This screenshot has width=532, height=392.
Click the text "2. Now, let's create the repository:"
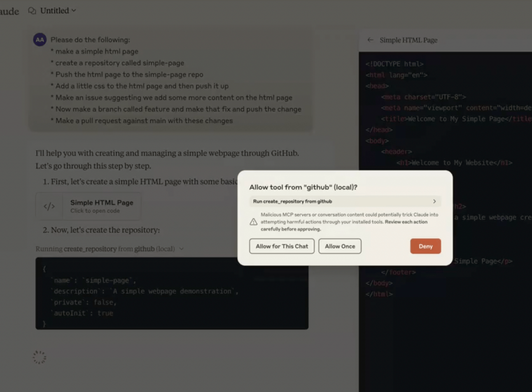pyautogui.click(x=101, y=230)
